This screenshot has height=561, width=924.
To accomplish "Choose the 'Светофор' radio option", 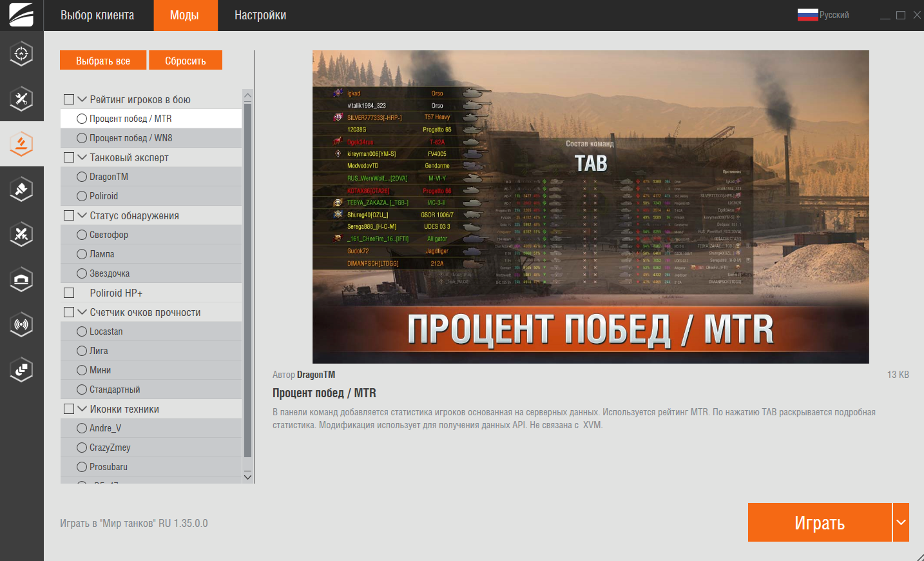I will pos(82,235).
